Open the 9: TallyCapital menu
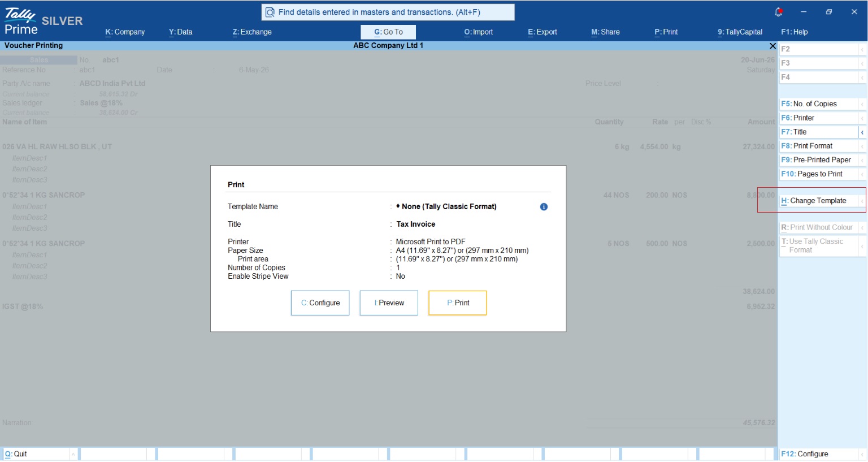This screenshot has height=462, width=868. click(740, 32)
